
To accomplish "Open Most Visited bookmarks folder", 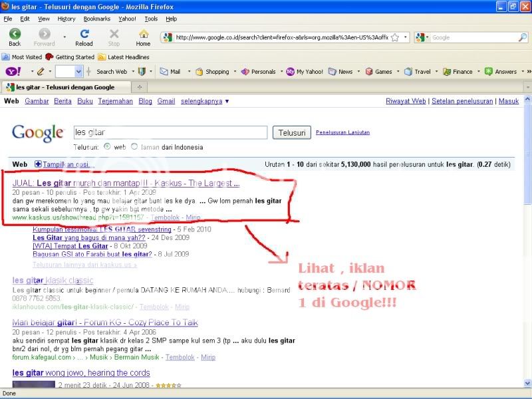I will (22, 57).
